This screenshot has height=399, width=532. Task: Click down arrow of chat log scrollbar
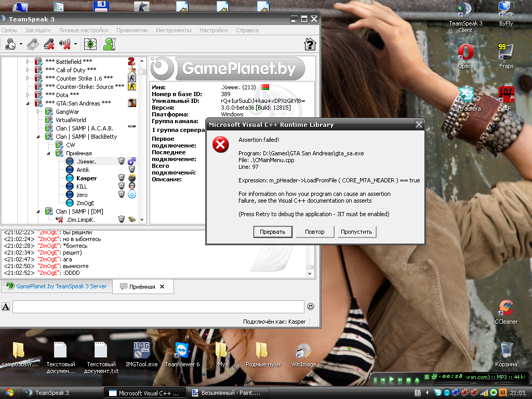click(x=310, y=274)
